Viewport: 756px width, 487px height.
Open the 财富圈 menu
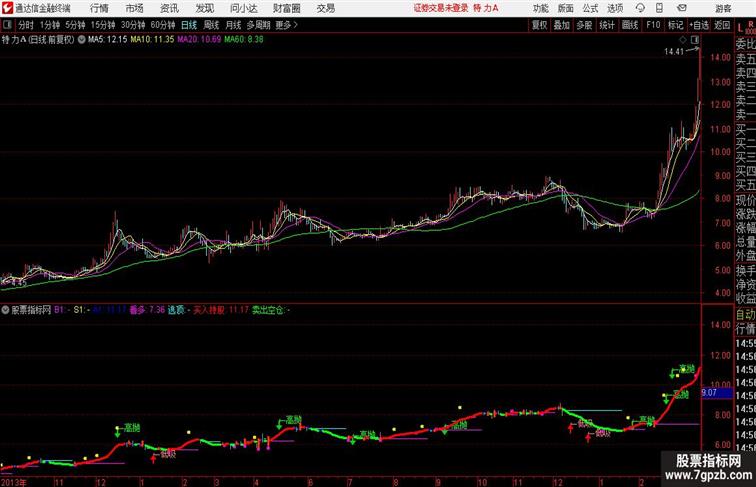pyautogui.click(x=286, y=8)
